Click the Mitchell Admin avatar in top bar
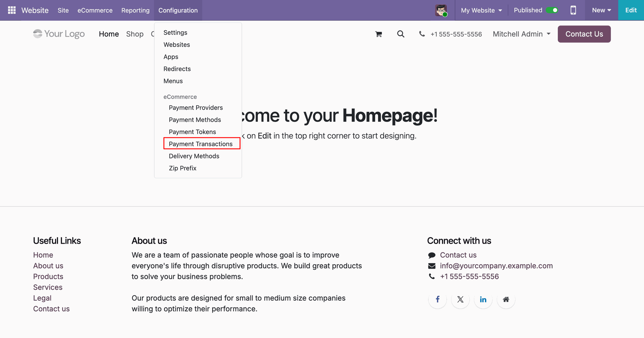 point(441,10)
